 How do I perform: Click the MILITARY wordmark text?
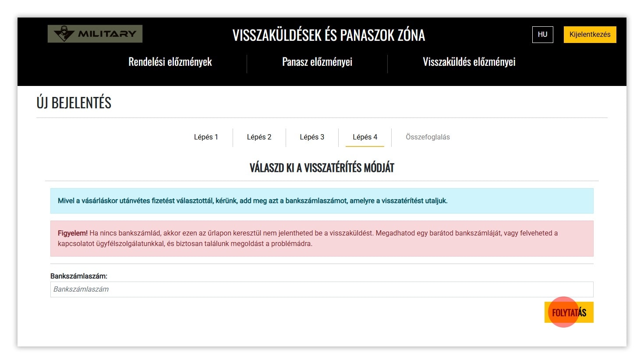(x=107, y=34)
